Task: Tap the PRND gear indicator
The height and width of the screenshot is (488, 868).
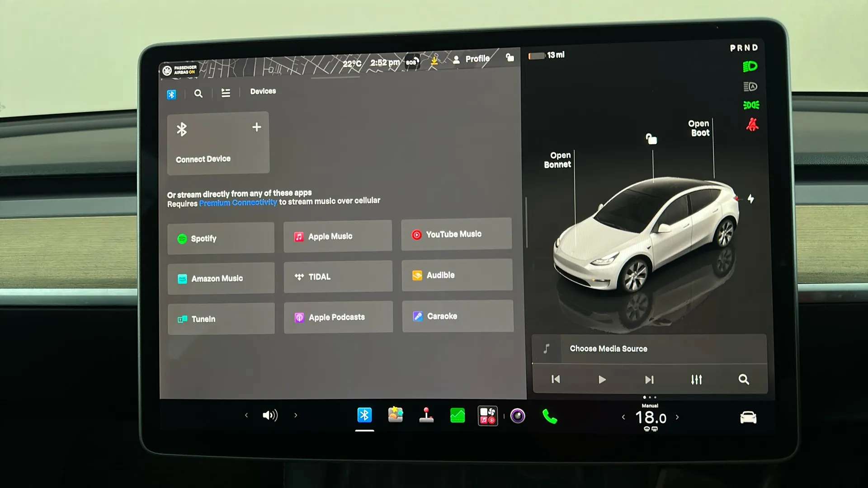Action: click(x=744, y=48)
